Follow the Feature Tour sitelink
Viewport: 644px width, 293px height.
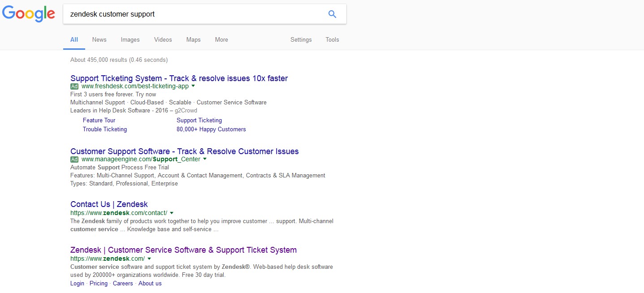pos(99,120)
